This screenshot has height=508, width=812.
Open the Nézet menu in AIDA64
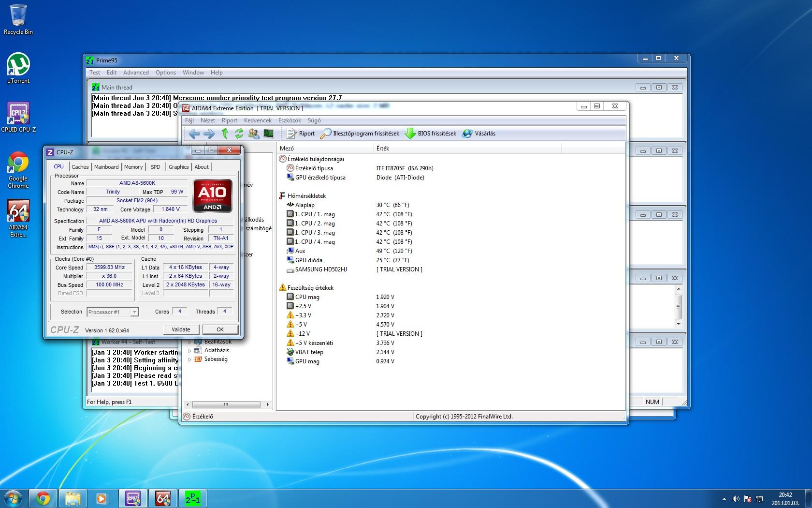[x=208, y=120]
